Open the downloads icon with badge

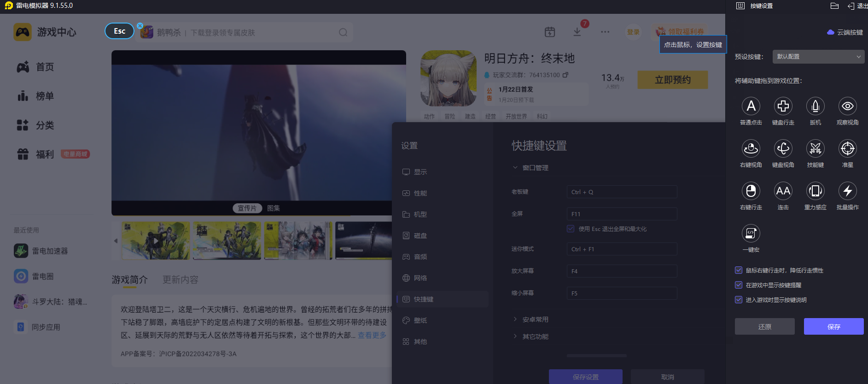577,31
